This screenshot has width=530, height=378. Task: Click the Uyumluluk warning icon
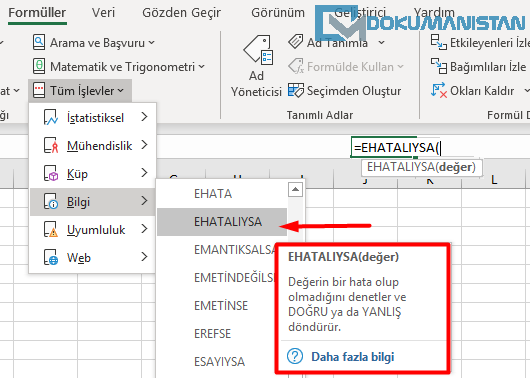pyautogui.click(x=51, y=229)
